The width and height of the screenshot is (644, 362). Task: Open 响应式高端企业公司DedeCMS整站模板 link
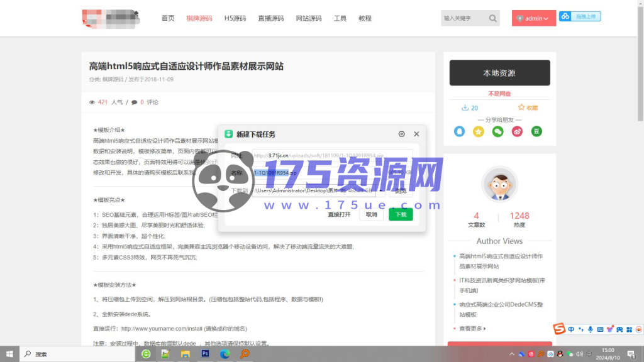click(501, 309)
